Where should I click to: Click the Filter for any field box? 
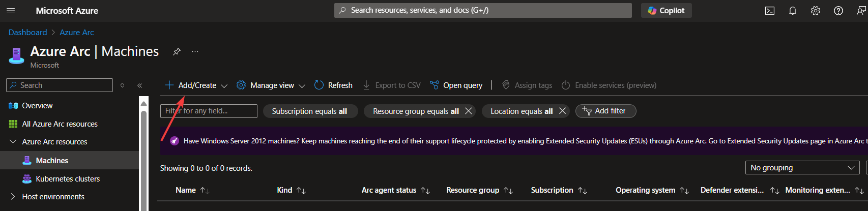[209, 111]
